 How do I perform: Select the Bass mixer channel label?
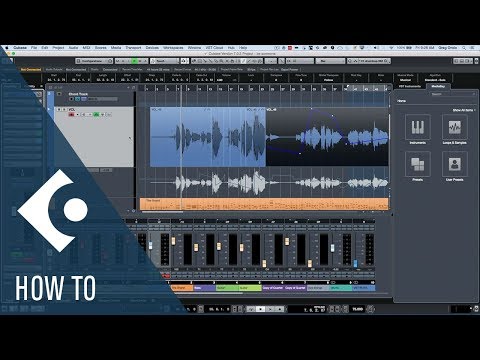204,288
